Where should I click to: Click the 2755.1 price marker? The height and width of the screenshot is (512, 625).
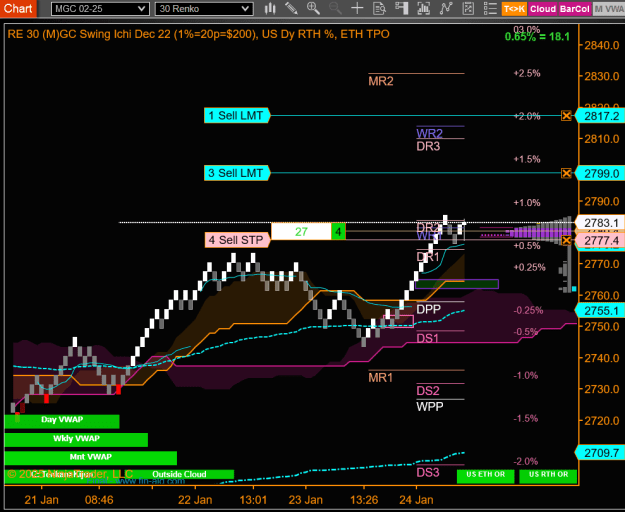click(601, 310)
